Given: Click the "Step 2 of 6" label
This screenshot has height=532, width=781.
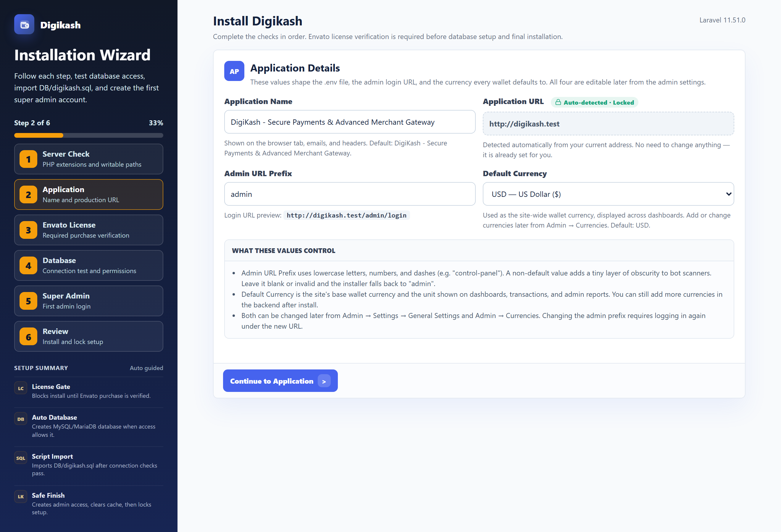Looking at the screenshot, I should point(32,123).
